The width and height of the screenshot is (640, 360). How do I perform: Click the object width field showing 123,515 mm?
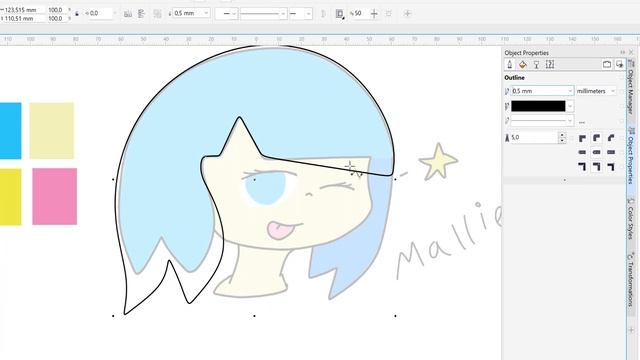[x=22, y=9]
